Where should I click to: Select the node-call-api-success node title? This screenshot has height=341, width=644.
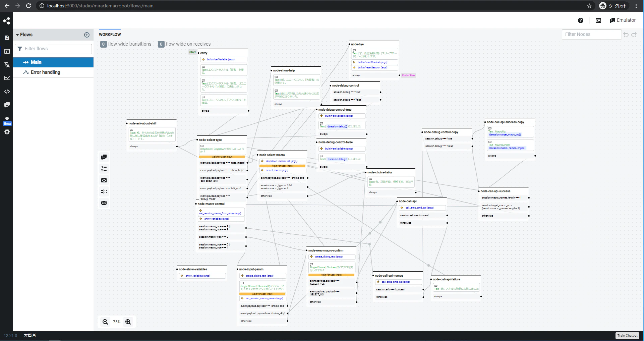[495, 191]
